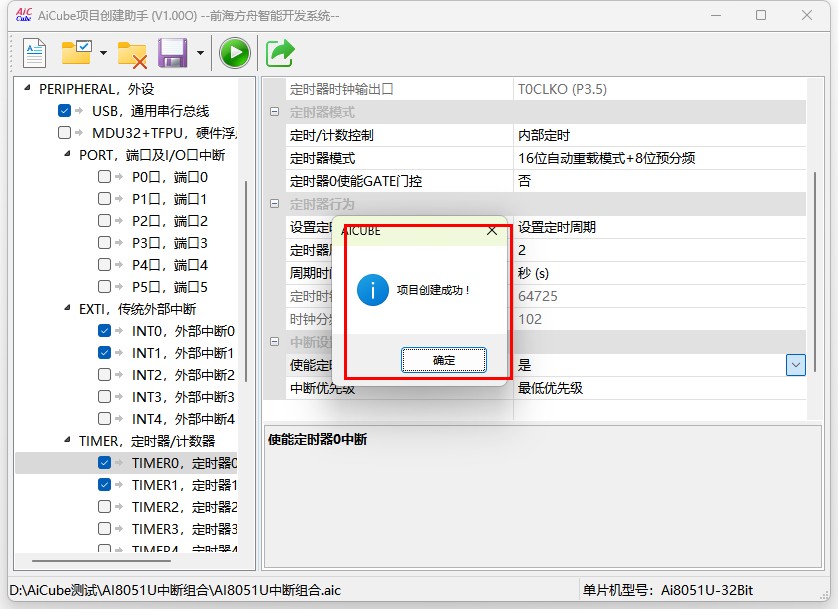Close the AICUBE dialog with its X

point(492,231)
